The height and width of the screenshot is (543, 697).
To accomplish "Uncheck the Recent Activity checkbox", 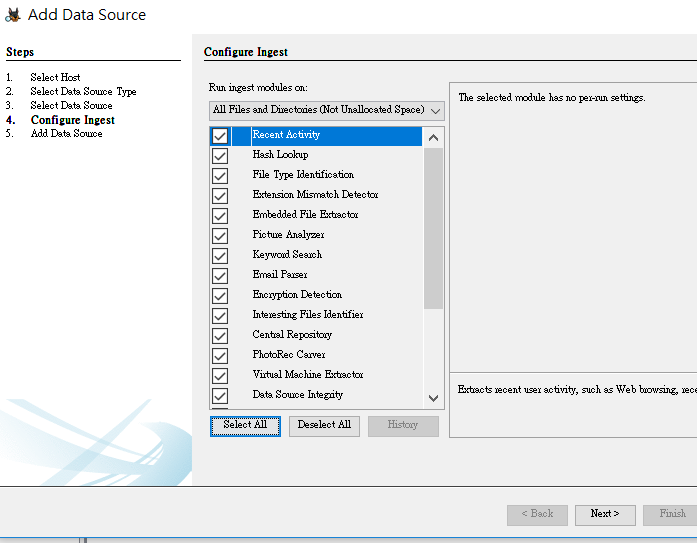I will [220, 136].
